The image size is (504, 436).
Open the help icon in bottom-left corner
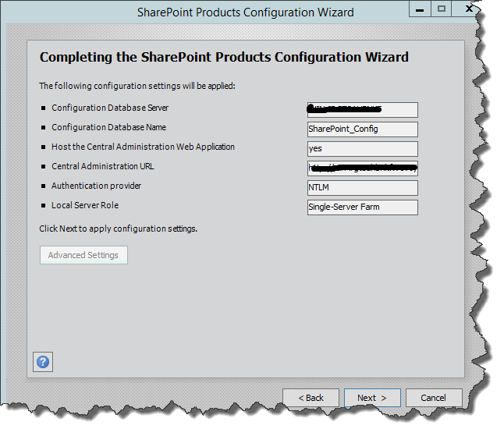pos(43,362)
